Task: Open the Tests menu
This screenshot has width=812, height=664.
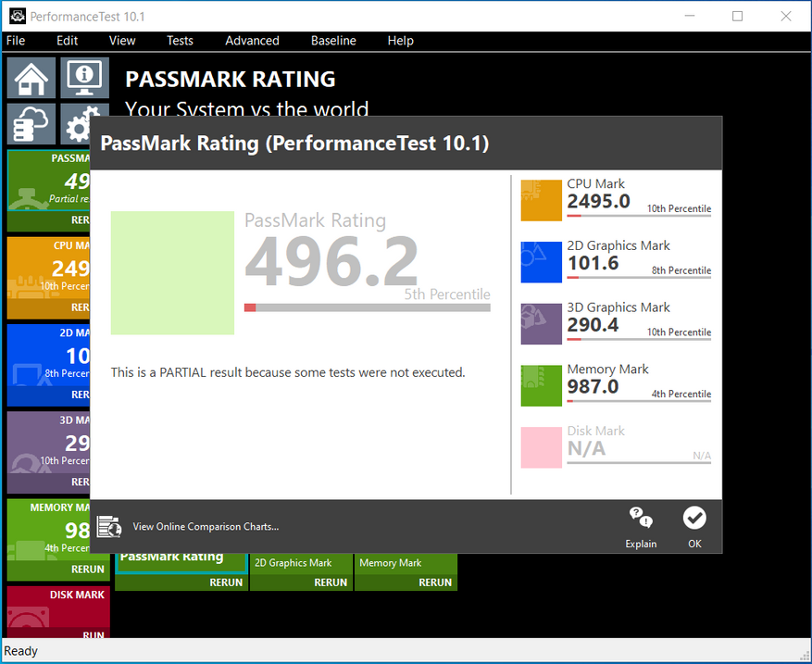Action: tap(180, 41)
